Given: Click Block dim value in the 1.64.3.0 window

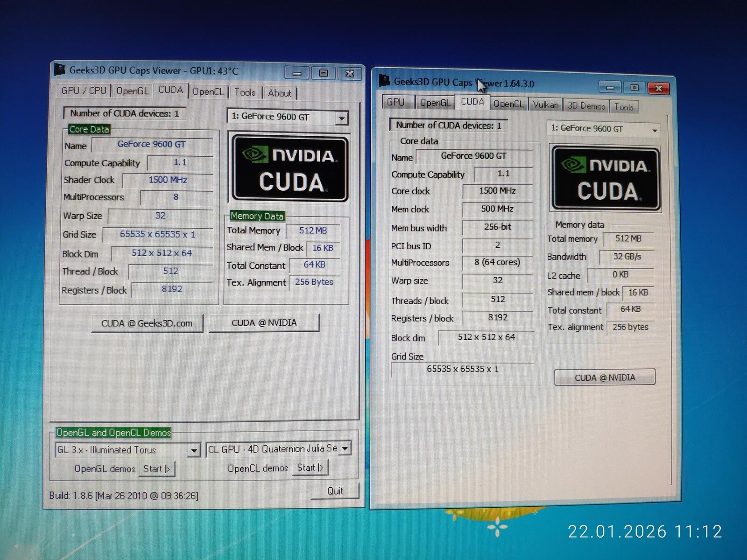Looking at the screenshot, I should click(486, 337).
